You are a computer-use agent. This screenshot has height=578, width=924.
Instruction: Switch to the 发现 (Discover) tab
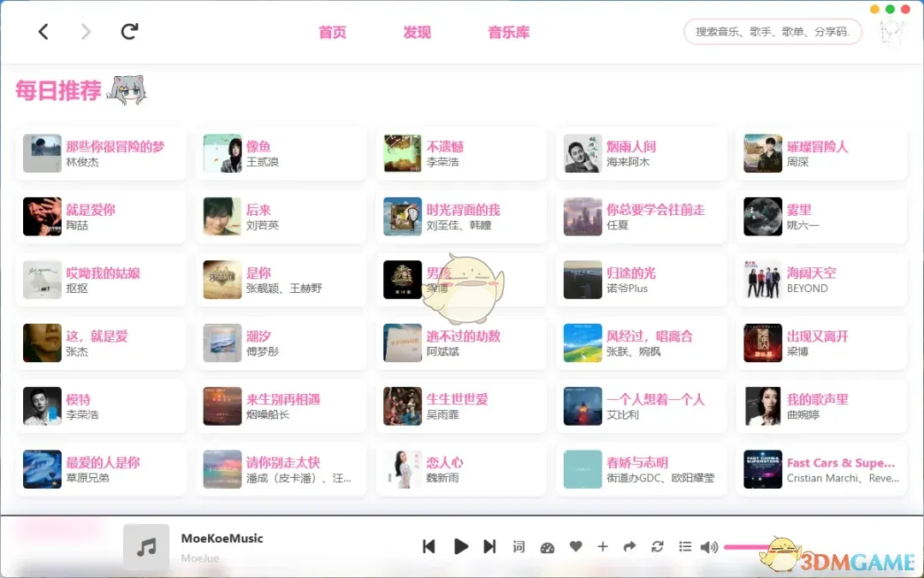pyautogui.click(x=417, y=33)
